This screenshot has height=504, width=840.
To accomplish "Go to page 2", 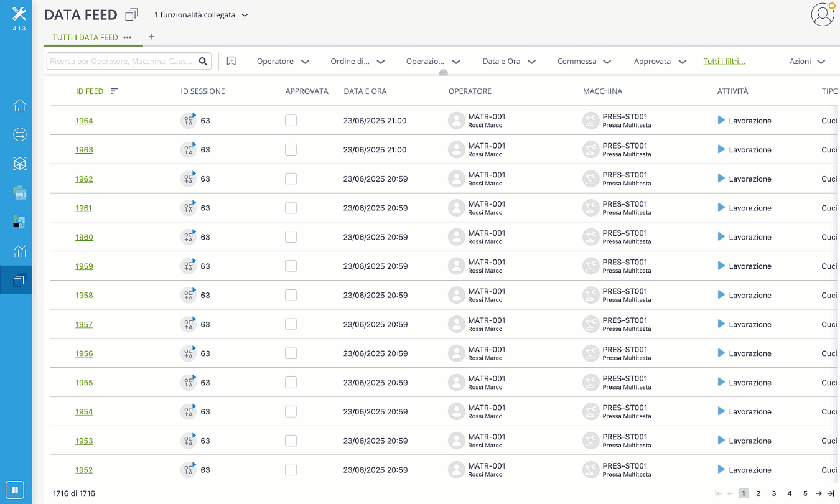I will 758,493.
